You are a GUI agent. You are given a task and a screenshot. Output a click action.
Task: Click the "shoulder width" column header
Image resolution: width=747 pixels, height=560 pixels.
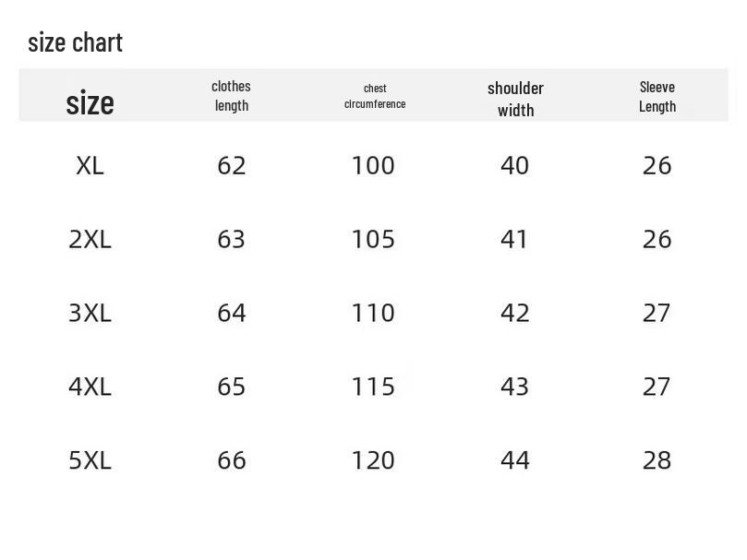515,99
